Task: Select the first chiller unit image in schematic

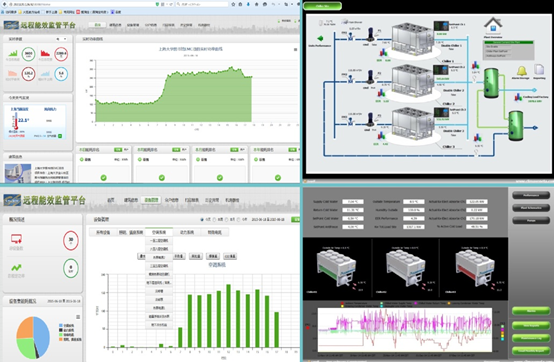Action: point(413,38)
